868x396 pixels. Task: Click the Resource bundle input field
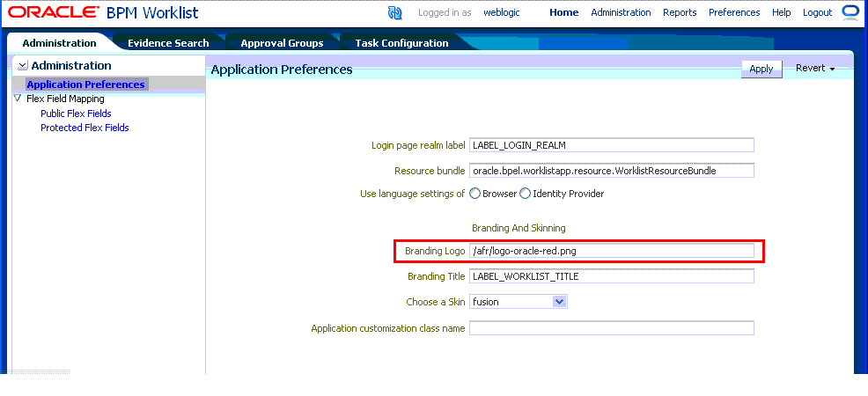pyautogui.click(x=612, y=171)
